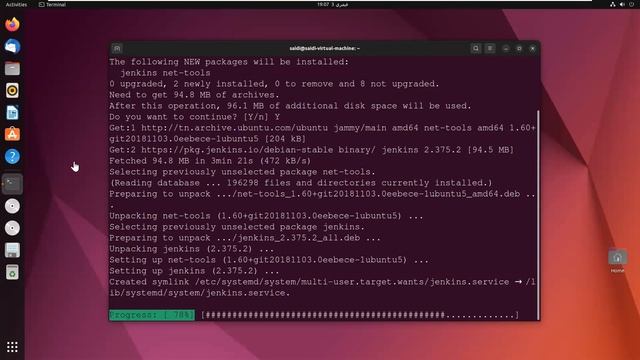Click the green Progress 78% indicator
Viewport: 640px width, 360px height.
tap(152, 315)
